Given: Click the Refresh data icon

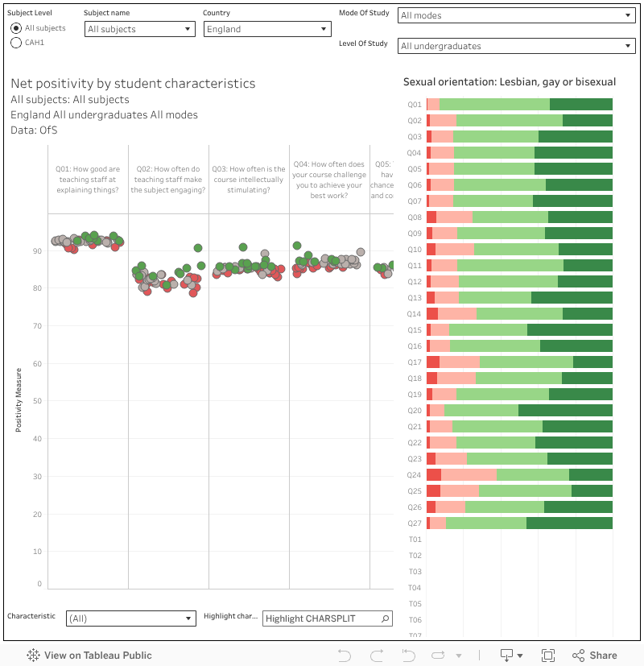Looking at the screenshot, I should click(x=440, y=656).
